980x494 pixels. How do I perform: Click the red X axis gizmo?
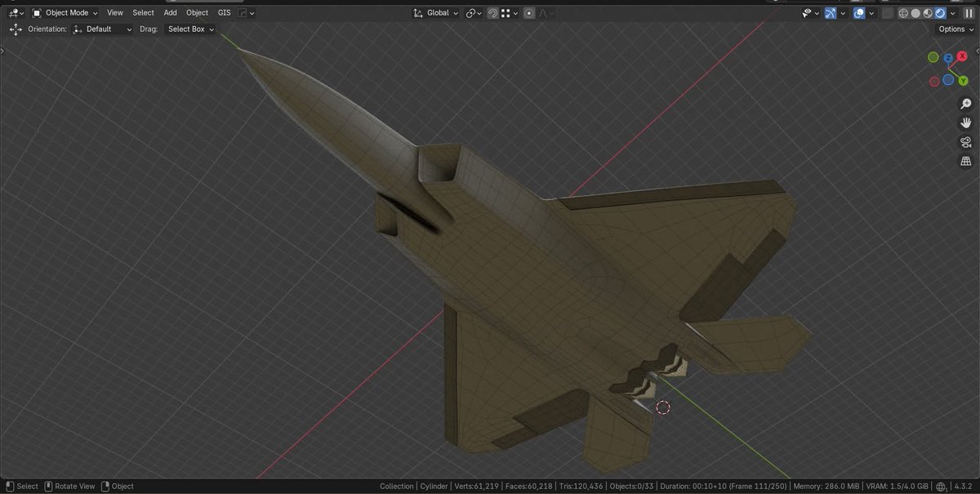pyautogui.click(x=962, y=56)
